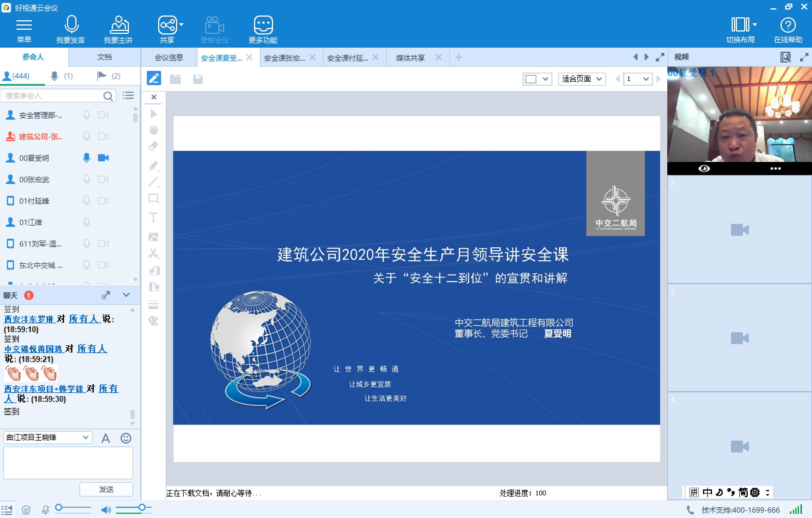
Task: Select the rectangle drawing tool
Action: tap(153, 198)
